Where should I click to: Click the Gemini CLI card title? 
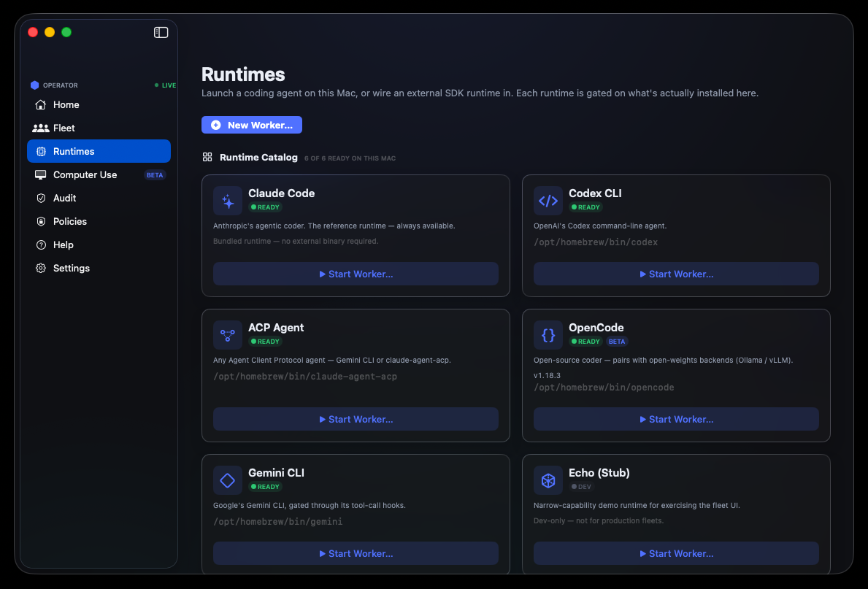pos(276,473)
